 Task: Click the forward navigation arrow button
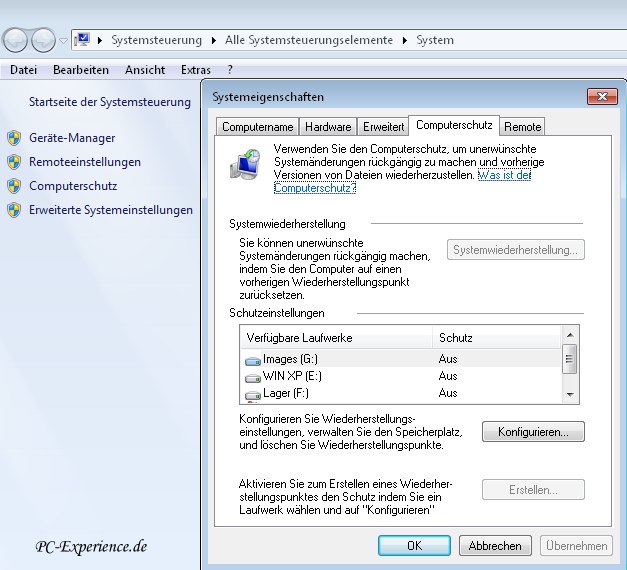pos(43,40)
